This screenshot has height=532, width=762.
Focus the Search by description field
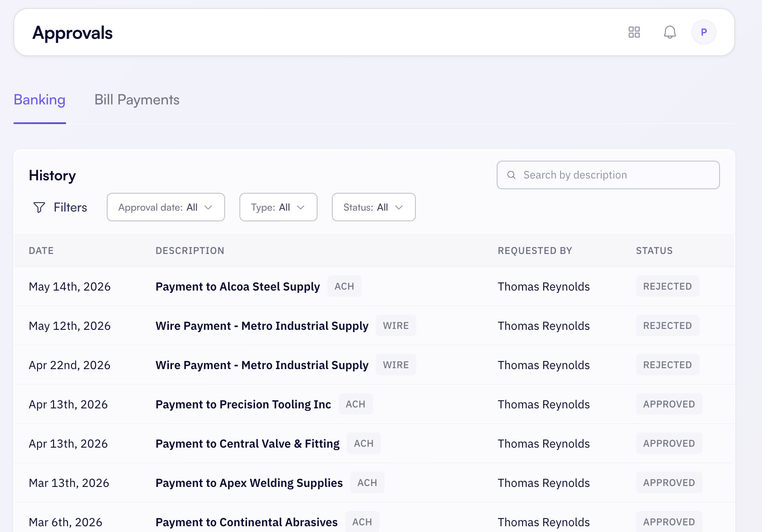pos(608,175)
